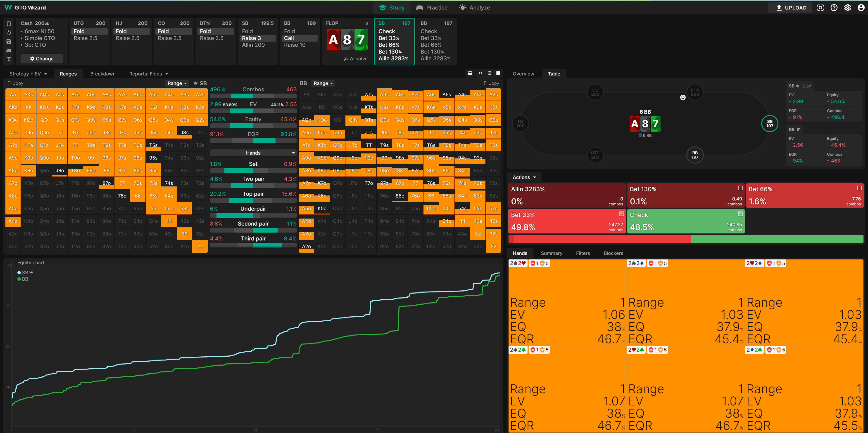Toggle the BB series in the equity chart legend

(x=23, y=279)
